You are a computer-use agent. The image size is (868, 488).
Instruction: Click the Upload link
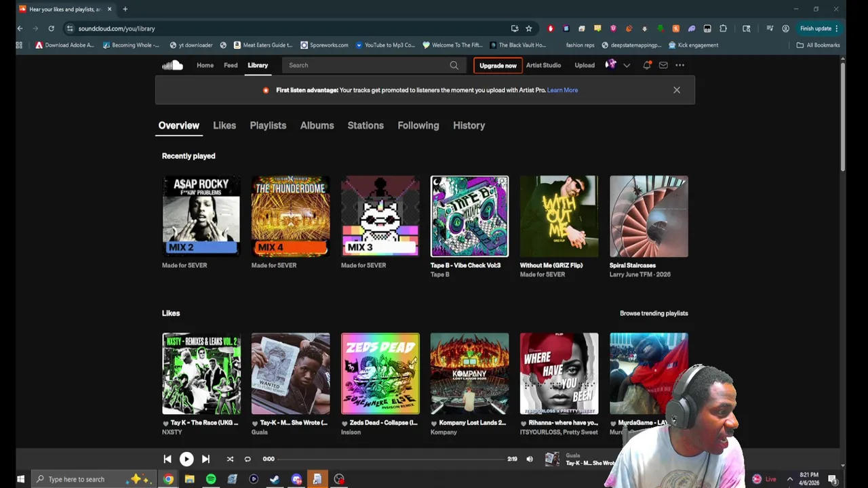585,65
